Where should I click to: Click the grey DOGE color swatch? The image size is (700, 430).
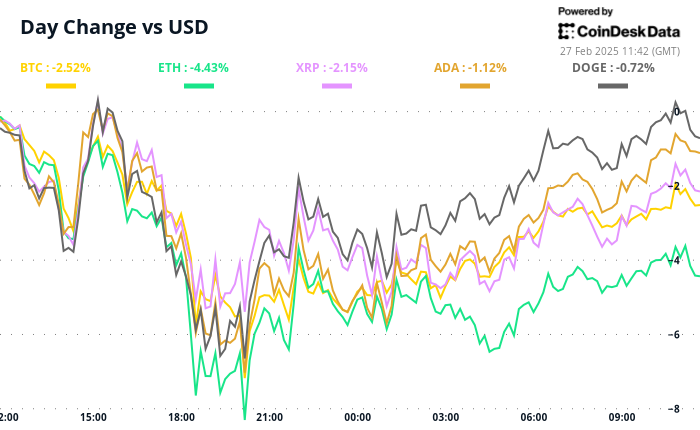(613, 87)
